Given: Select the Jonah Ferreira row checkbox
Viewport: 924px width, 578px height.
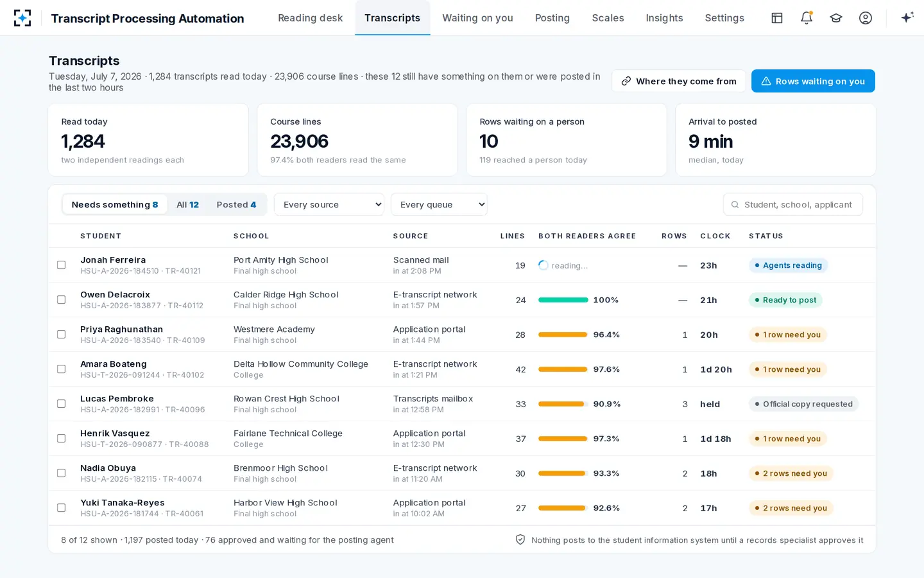Looking at the screenshot, I should (x=62, y=265).
